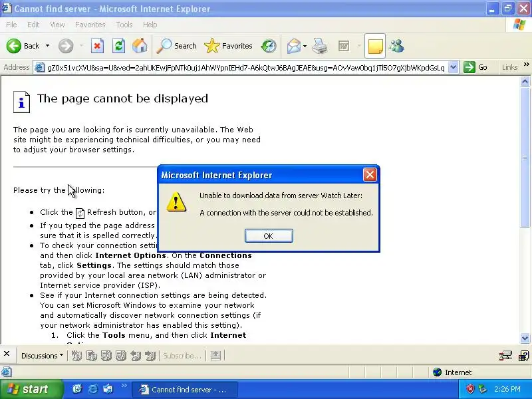Screen dimensions: 532x399
Task: Open the Back history dropdown arrow
Action: (x=47, y=46)
